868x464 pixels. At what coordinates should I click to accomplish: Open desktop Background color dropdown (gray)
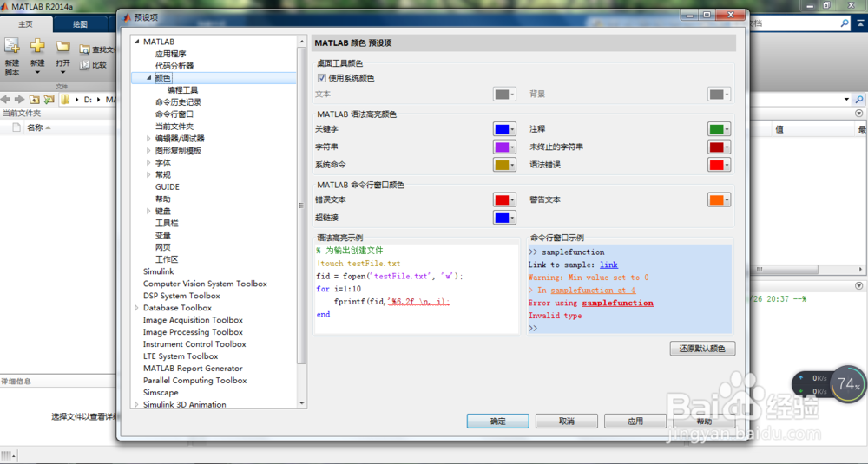click(x=719, y=94)
